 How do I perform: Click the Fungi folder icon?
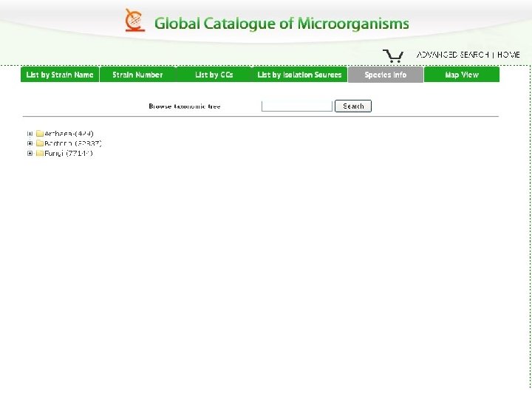[40, 153]
